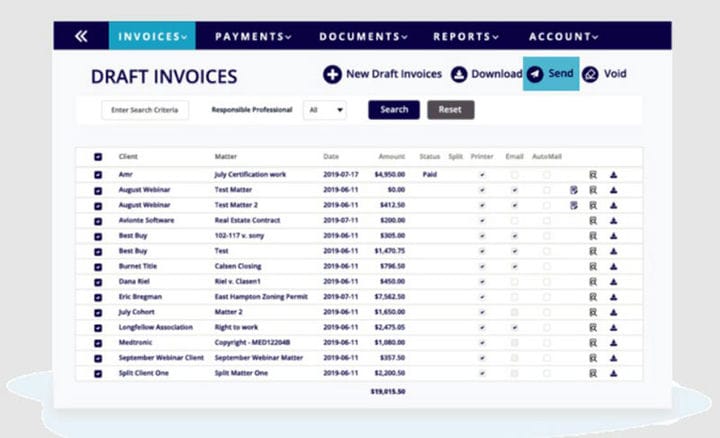
Task: Preview invoice for Eric Bregman row
Action: 593,297
